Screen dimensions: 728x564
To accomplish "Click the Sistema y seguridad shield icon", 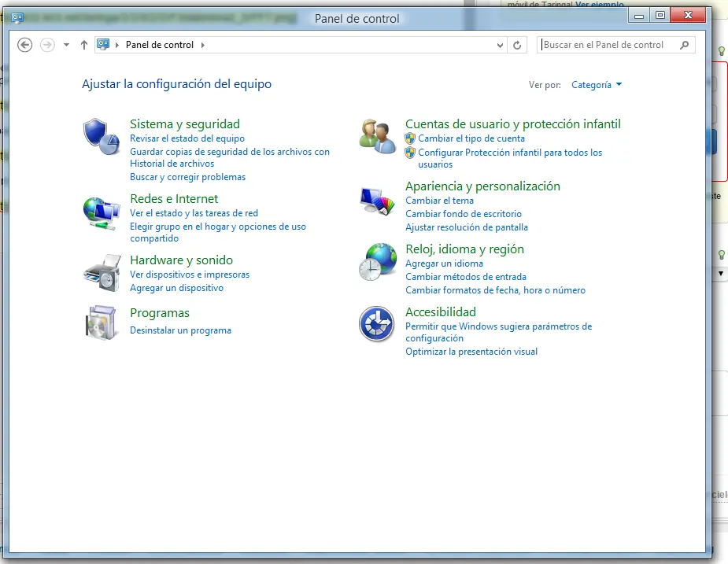I will point(102,136).
